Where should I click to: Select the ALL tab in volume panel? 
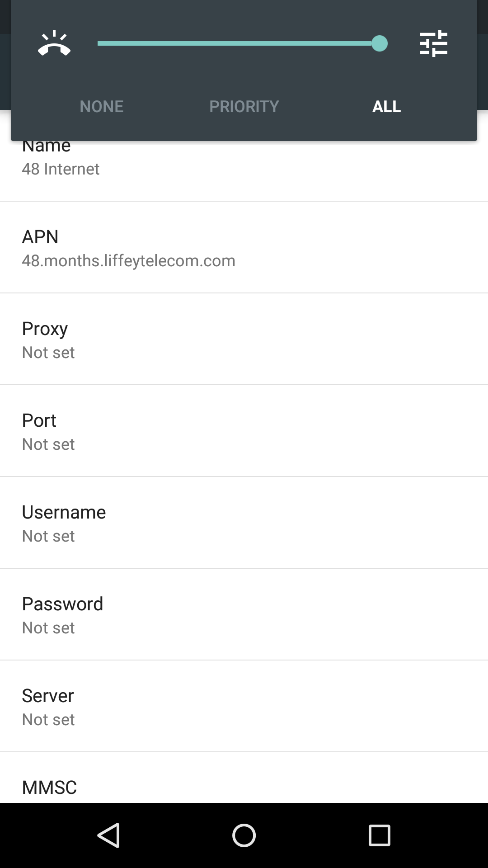[386, 106]
